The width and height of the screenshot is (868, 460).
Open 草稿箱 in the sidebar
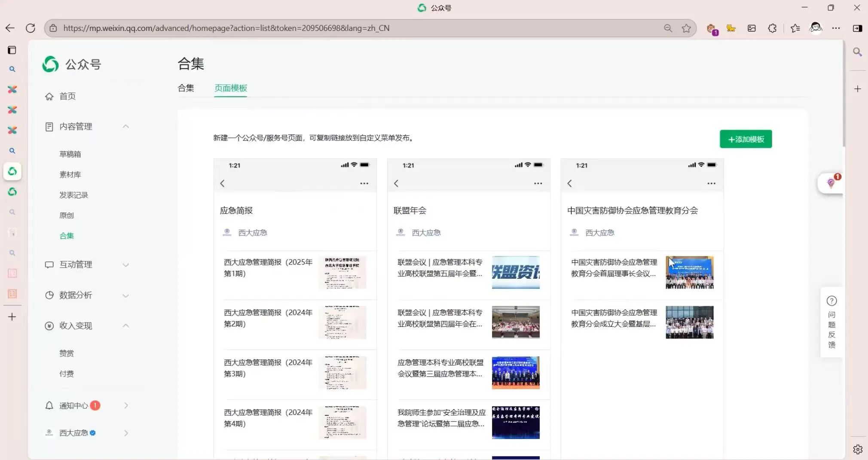click(x=70, y=154)
